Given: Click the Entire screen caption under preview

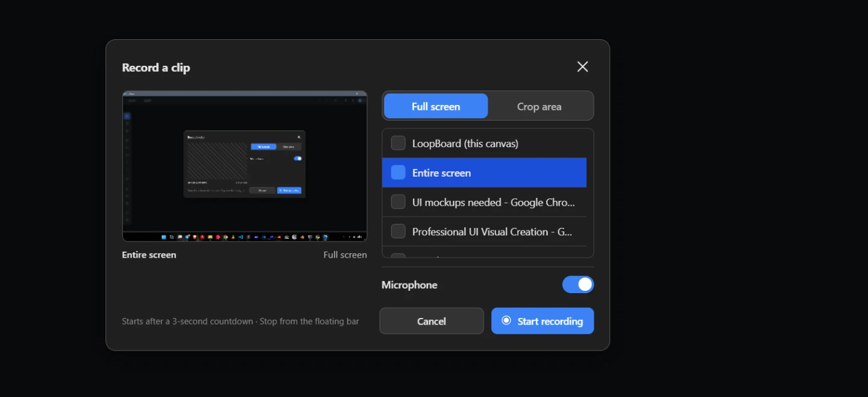Looking at the screenshot, I should click(x=149, y=255).
